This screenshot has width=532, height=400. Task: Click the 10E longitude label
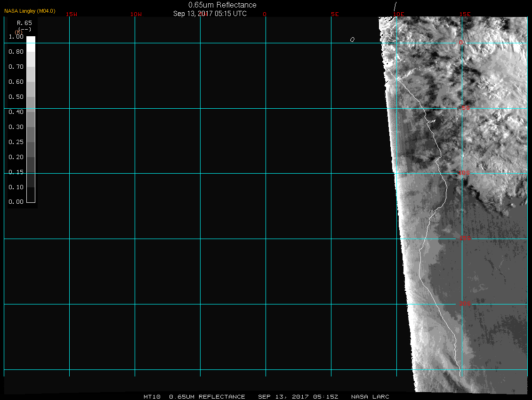(399, 14)
